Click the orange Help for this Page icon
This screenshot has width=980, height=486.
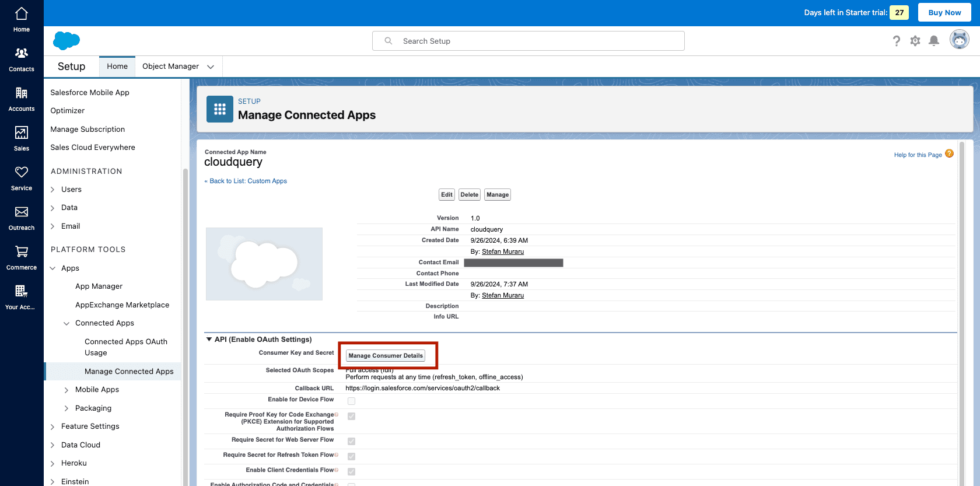(x=949, y=153)
